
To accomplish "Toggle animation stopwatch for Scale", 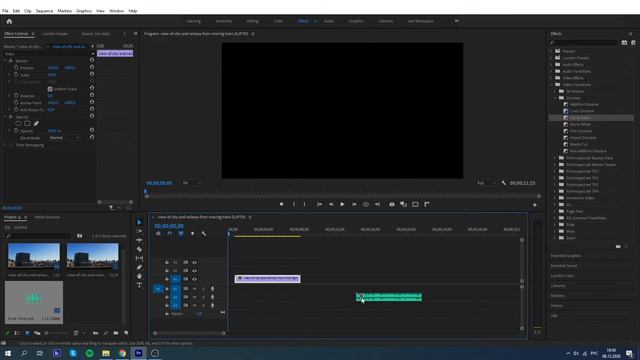I will click(16, 75).
